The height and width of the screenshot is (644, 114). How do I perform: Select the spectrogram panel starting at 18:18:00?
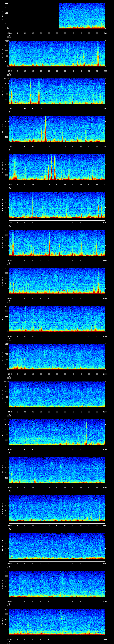(57, 546)
